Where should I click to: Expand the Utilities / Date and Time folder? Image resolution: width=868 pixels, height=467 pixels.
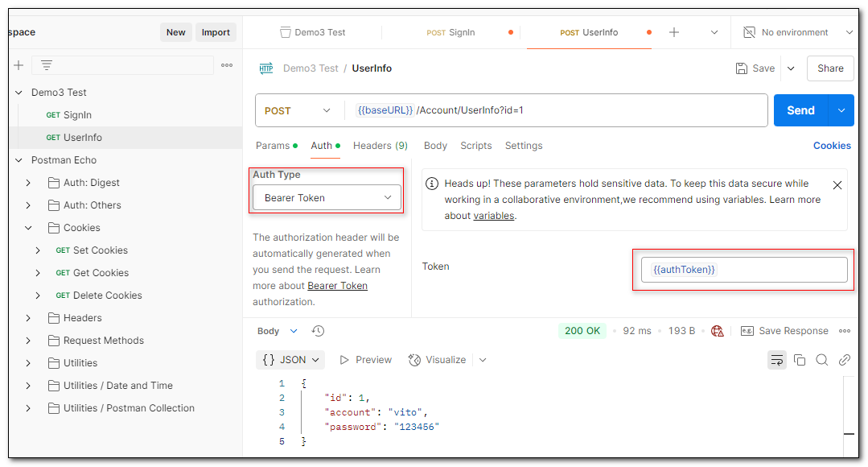pos(28,386)
